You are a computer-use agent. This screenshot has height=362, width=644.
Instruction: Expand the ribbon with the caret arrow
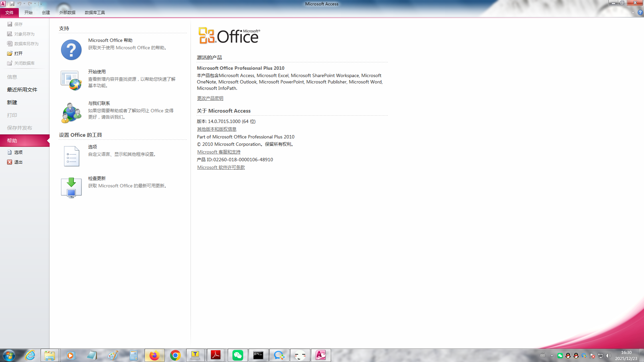633,13
